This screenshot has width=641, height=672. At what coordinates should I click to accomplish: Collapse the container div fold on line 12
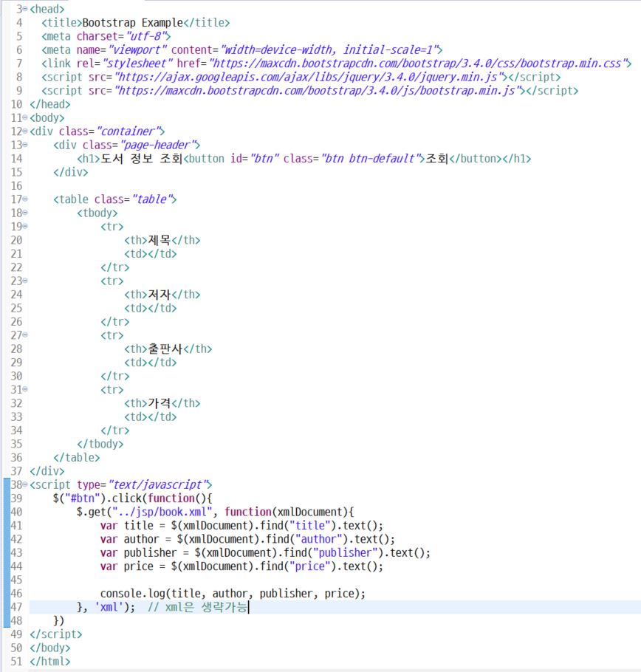tap(25, 131)
